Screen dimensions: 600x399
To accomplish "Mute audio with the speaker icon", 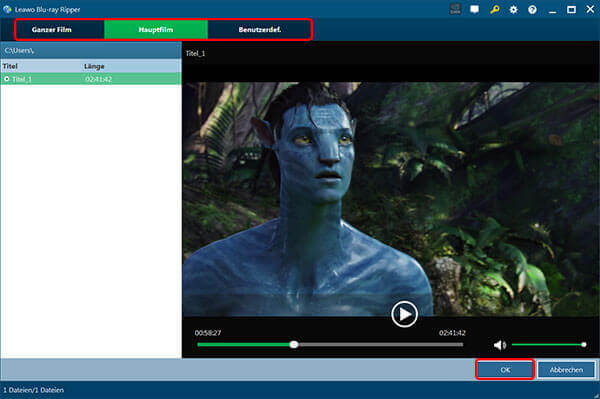I will point(499,345).
